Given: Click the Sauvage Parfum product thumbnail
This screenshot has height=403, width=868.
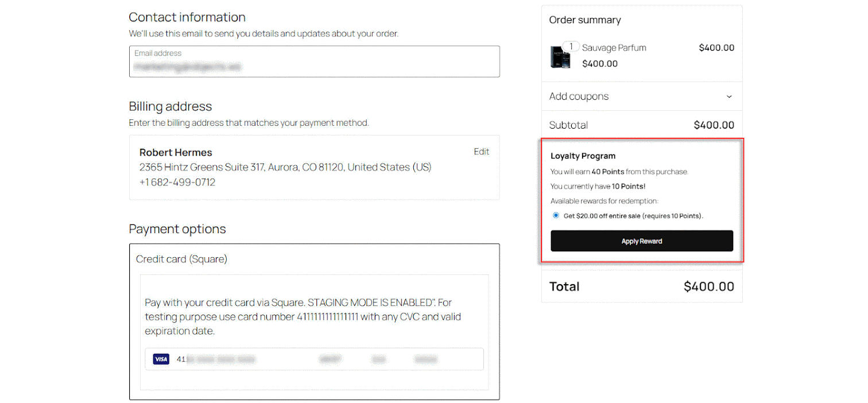Looking at the screenshot, I should 560,57.
